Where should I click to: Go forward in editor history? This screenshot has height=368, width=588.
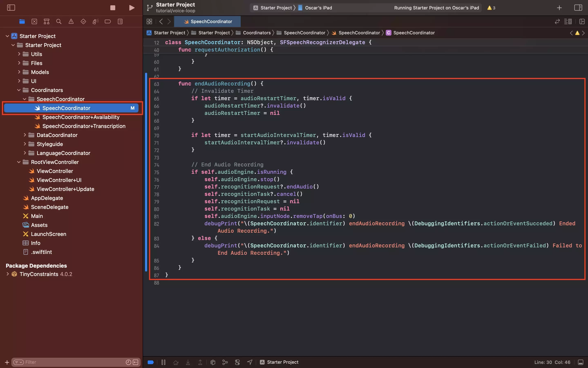[x=169, y=21]
